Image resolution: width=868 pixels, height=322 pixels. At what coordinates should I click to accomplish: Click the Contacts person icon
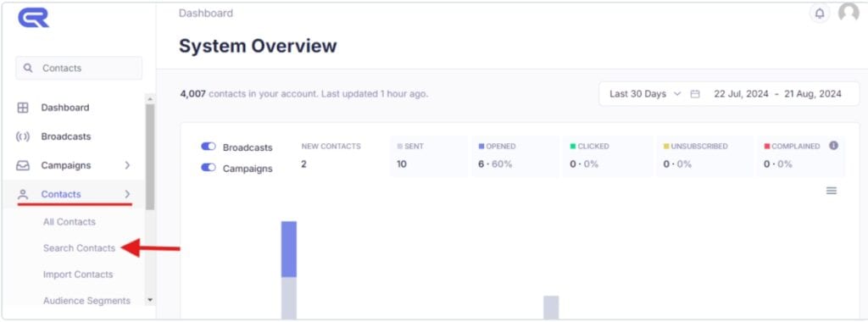(x=23, y=194)
